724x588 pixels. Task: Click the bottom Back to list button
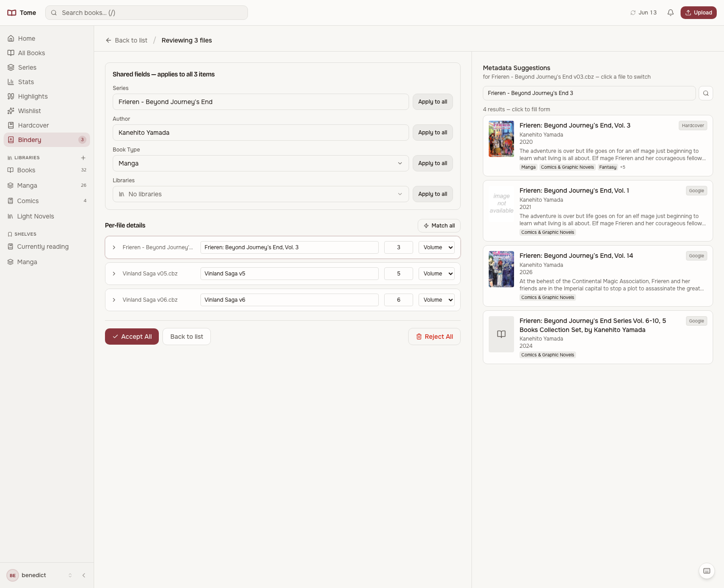click(x=186, y=337)
